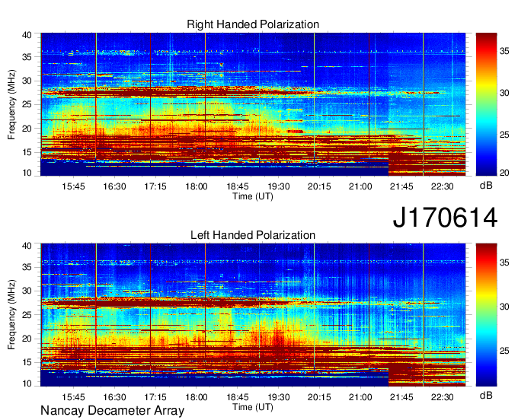Screen dimensions: 518x420
Task: Click the Nancay Decameter Array caption
Action: (x=112, y=410)
